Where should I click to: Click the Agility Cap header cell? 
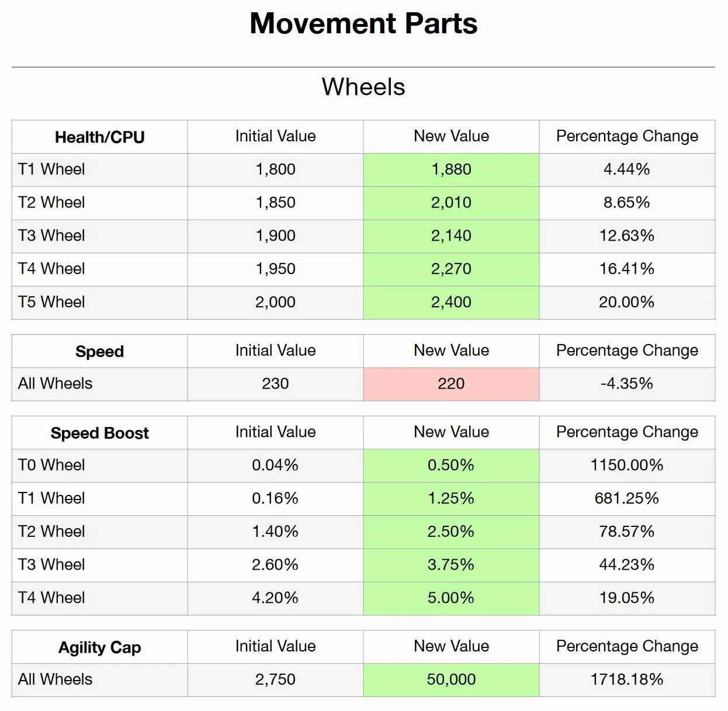[x=99, y=647]
